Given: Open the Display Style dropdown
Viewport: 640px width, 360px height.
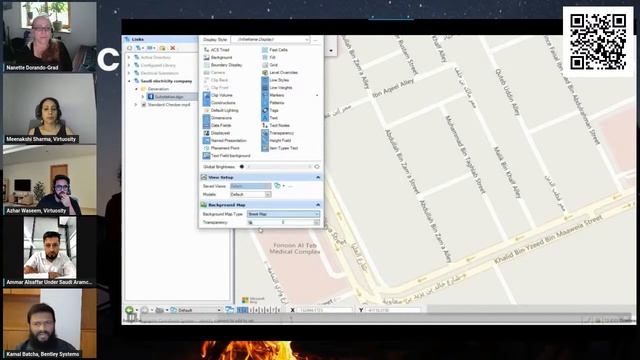Looking at the screenshot, I should 271,40.
